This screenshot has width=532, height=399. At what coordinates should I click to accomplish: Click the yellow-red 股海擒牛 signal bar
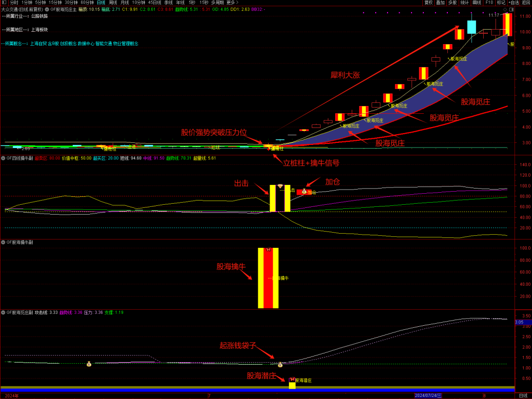[x=268, y=278]
